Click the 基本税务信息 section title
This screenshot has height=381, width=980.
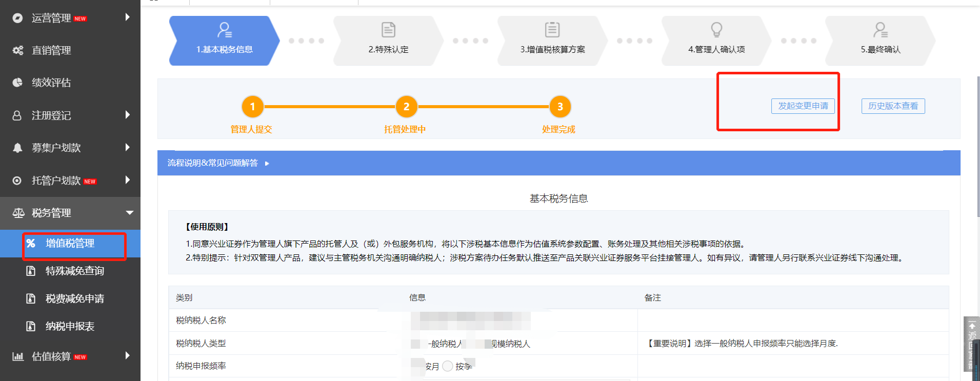click(x=558, y=198)
